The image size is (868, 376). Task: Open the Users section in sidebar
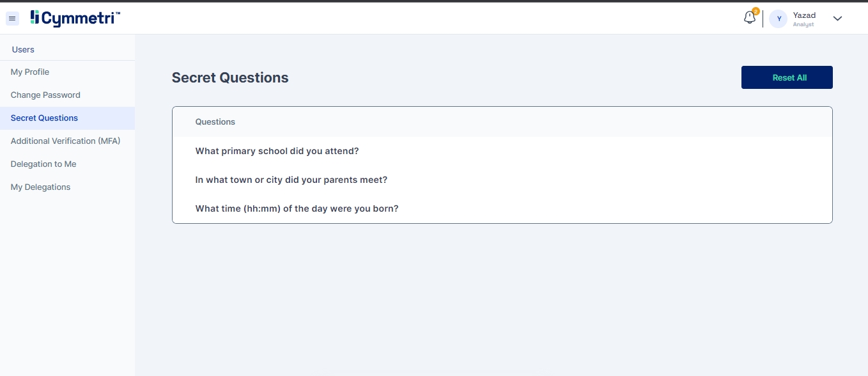[23, 49]
